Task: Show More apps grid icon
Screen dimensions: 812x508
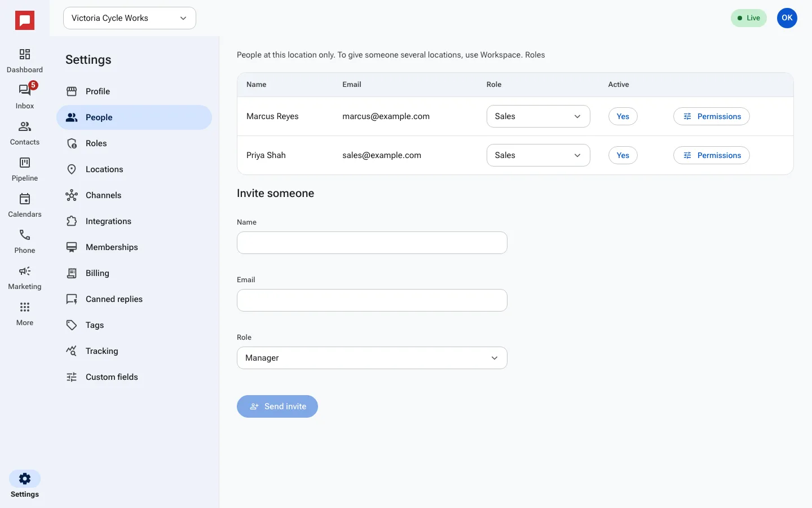Action: click(x=25, y=307)
